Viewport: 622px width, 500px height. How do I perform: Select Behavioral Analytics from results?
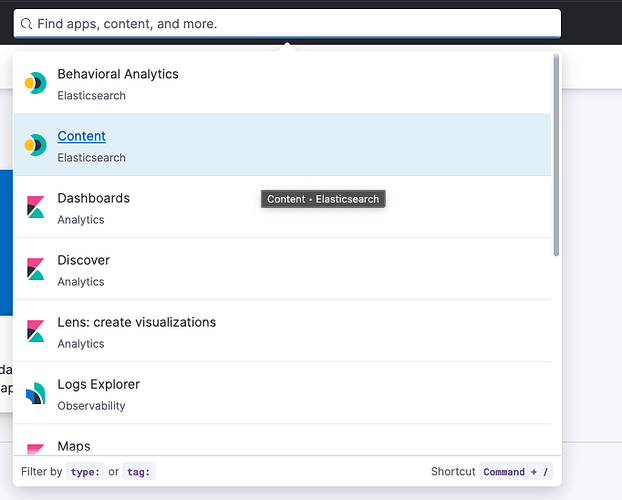118,74
